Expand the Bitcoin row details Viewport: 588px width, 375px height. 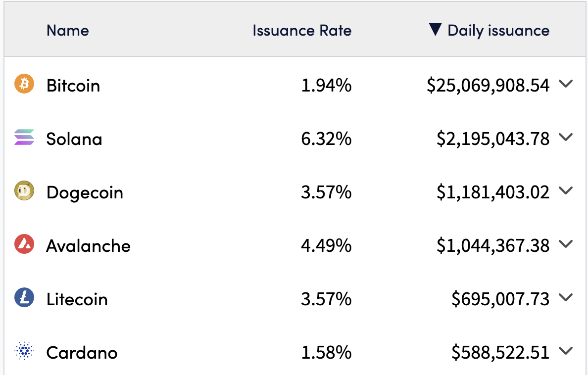565,84
